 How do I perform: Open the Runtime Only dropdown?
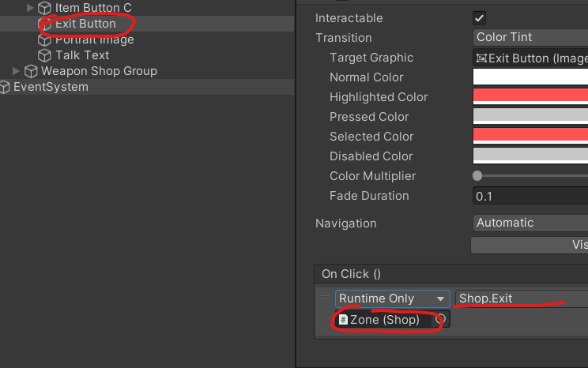click(x=392, y=299)
